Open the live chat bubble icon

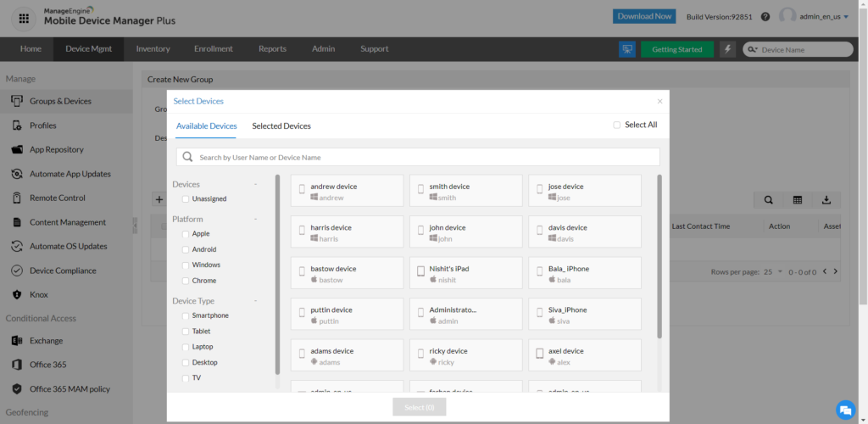(844, 409)
